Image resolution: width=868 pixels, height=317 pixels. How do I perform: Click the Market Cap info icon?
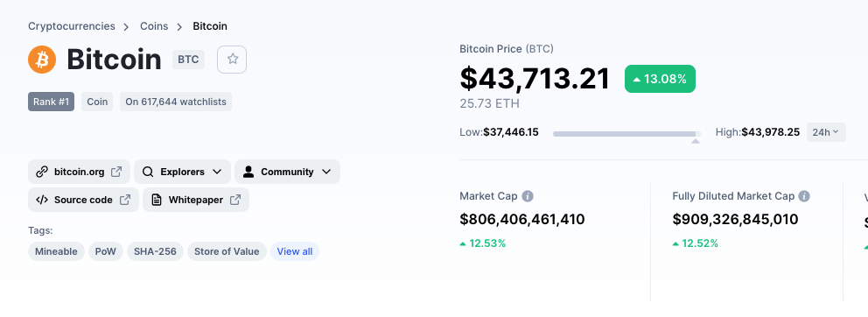click(528, 196)
